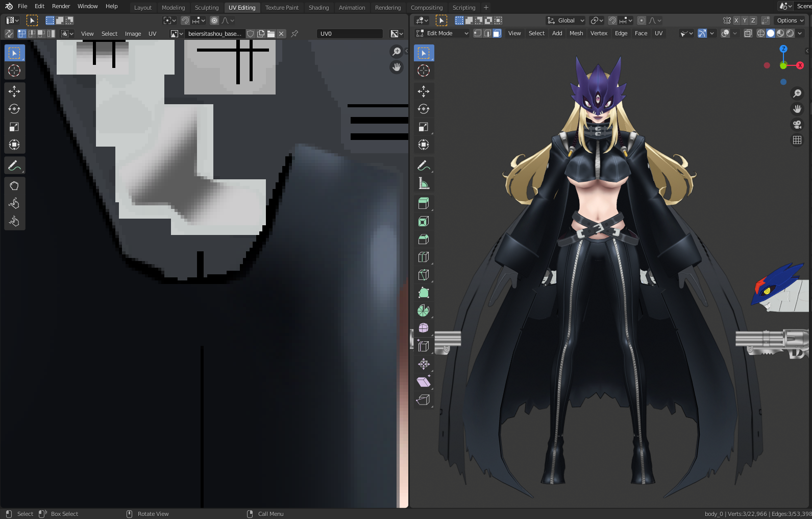Click the blue Z axis on navigation gizmo
The image size is (812, 519).
coord(783,49)
